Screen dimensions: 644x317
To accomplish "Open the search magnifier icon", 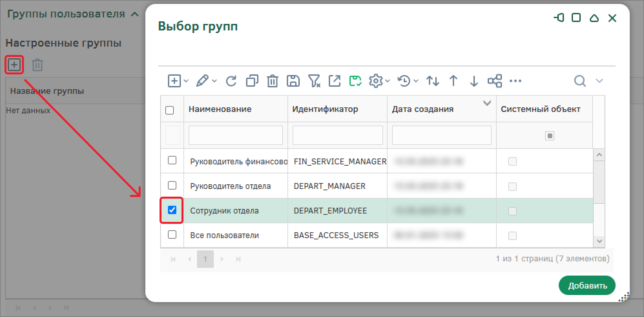I will point(580,81).
